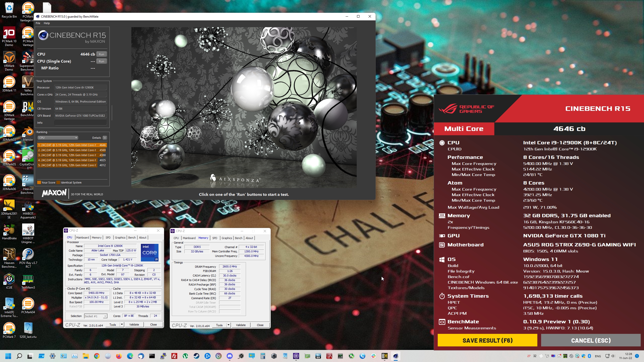Click CANCEL (ESC) in BenchMate panel
644x362 pixels.
click(x=591, y=340)
